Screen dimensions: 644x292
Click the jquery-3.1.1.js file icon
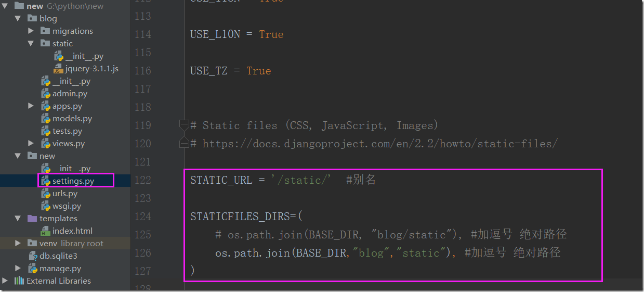tap(58, 69)
